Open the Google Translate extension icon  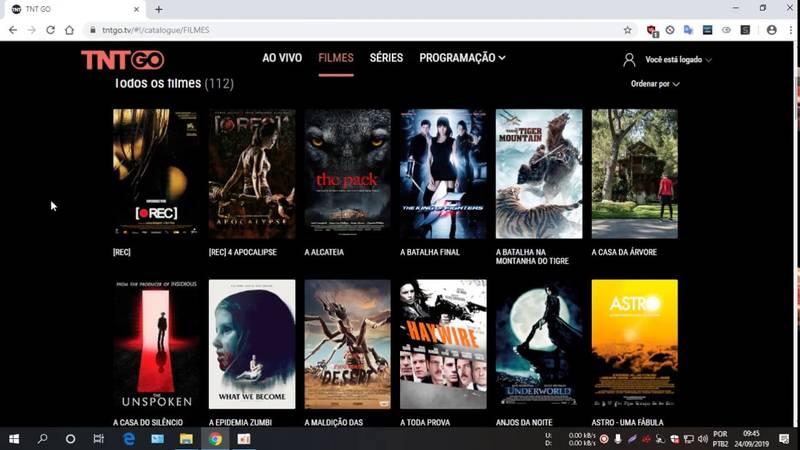pos(688,30)
